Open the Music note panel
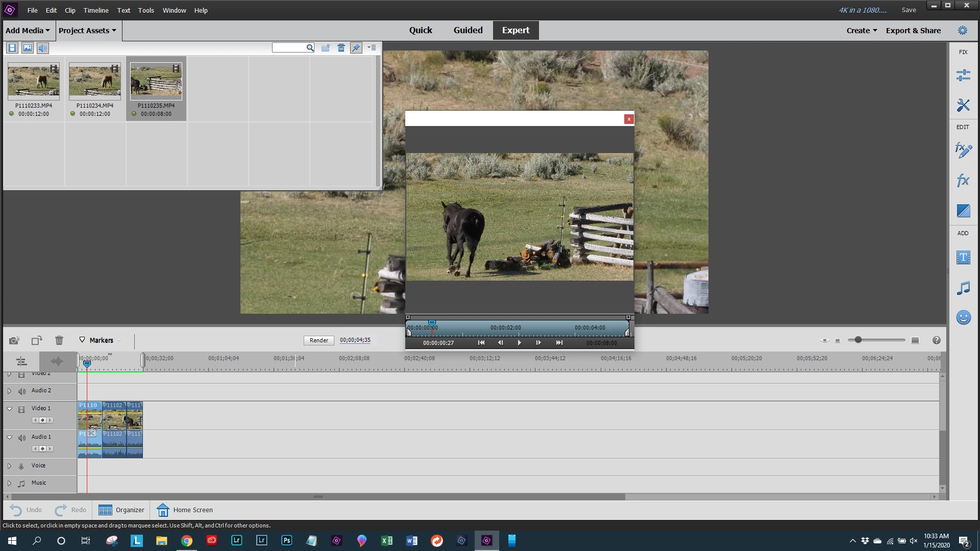 963,288
